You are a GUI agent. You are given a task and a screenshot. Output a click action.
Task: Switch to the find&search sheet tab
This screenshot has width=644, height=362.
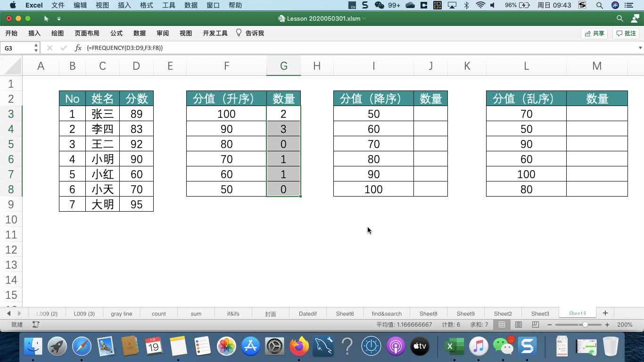387,313
